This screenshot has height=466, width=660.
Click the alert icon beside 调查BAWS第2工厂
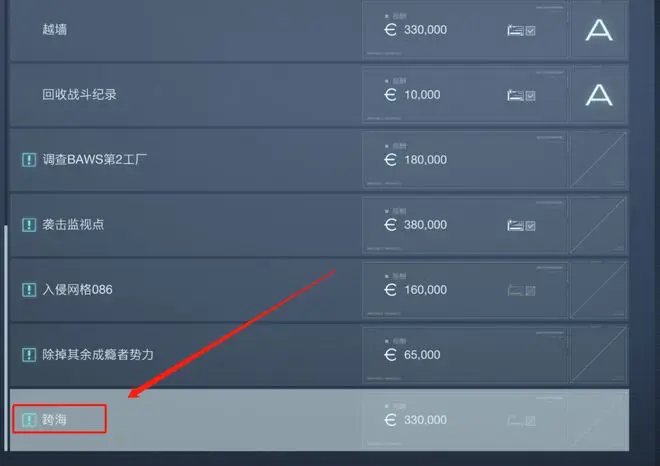pos(29,160)
